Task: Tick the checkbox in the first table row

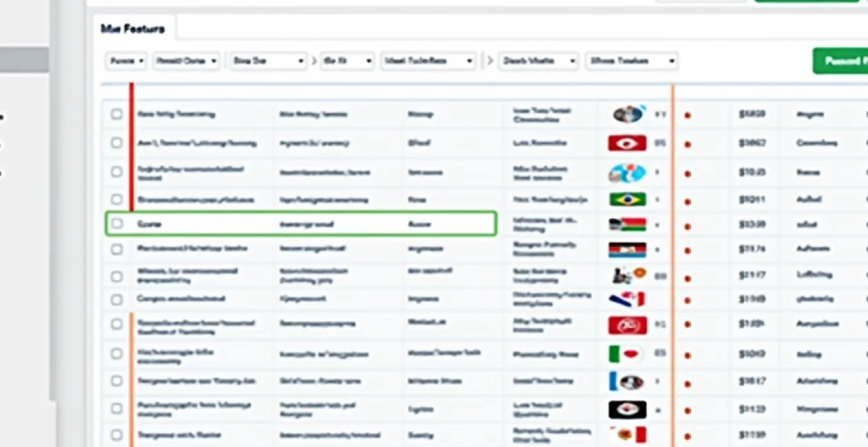Action: (x=116, y=114)
